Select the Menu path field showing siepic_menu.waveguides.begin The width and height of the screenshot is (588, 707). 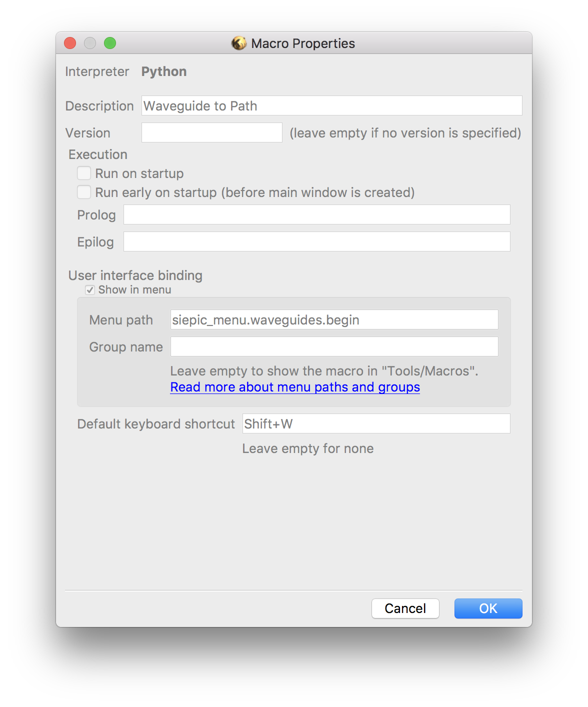coord(334,319)
